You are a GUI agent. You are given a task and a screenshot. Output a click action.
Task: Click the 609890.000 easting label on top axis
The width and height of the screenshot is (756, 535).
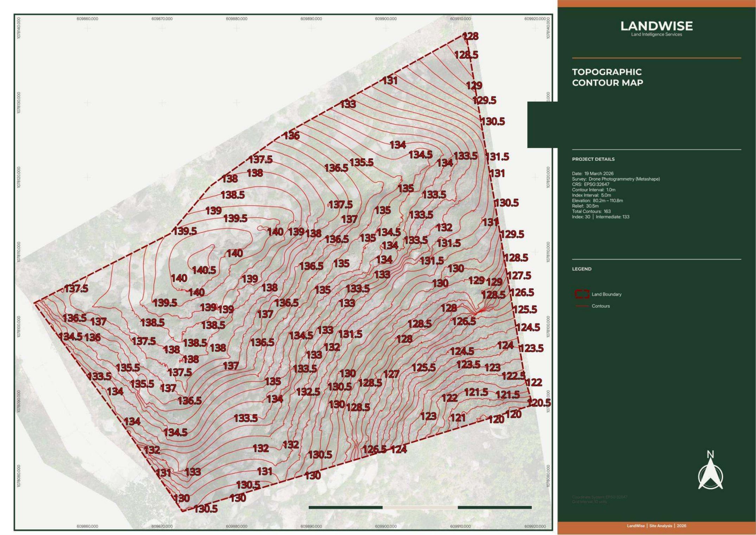click(311, 19)
